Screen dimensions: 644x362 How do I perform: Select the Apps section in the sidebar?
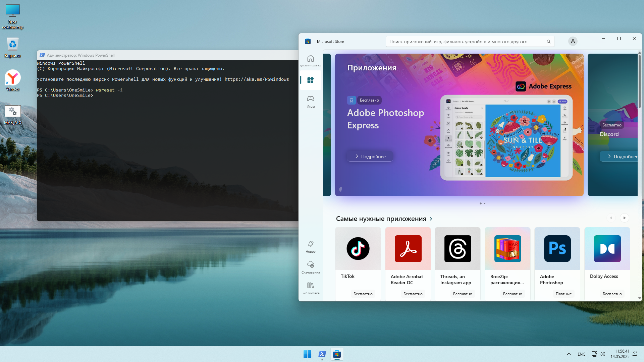(x=310, y=80)
